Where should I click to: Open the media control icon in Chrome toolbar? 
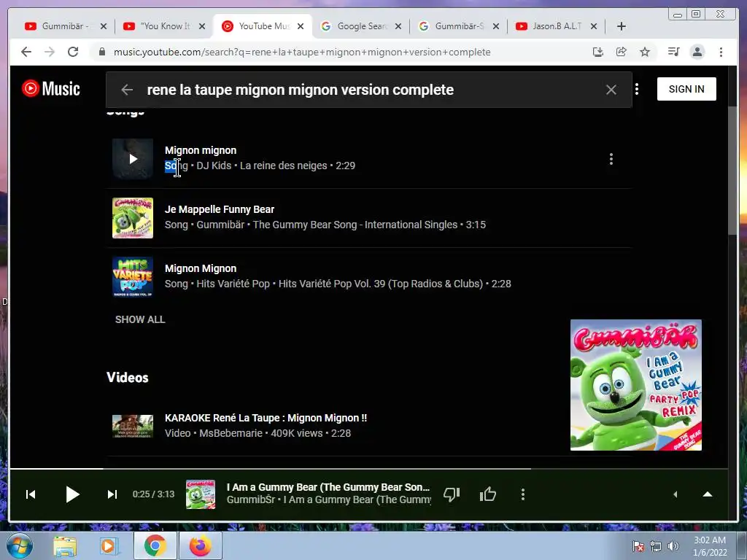673,52
